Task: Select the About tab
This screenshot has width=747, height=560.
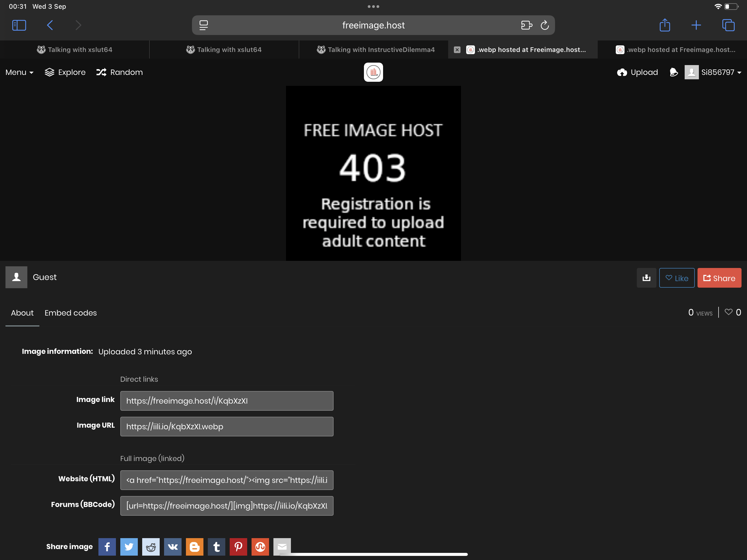Action: [x=22, y=313]
